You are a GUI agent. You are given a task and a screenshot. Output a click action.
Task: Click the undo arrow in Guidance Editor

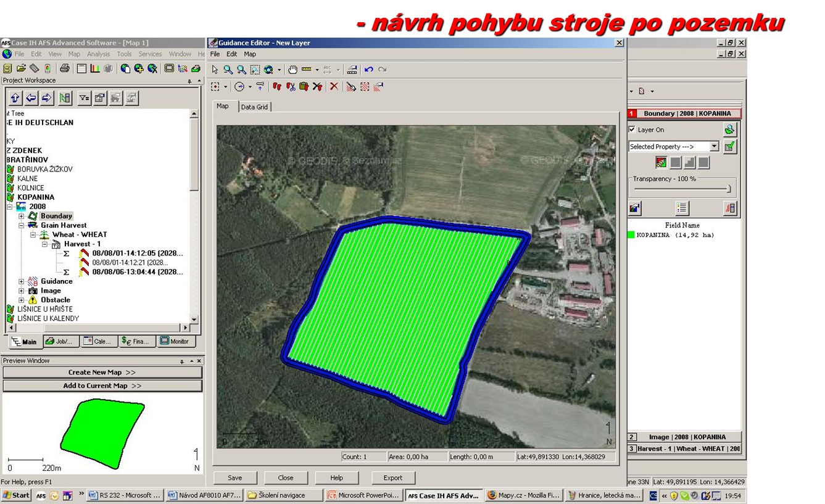(368, 70)
